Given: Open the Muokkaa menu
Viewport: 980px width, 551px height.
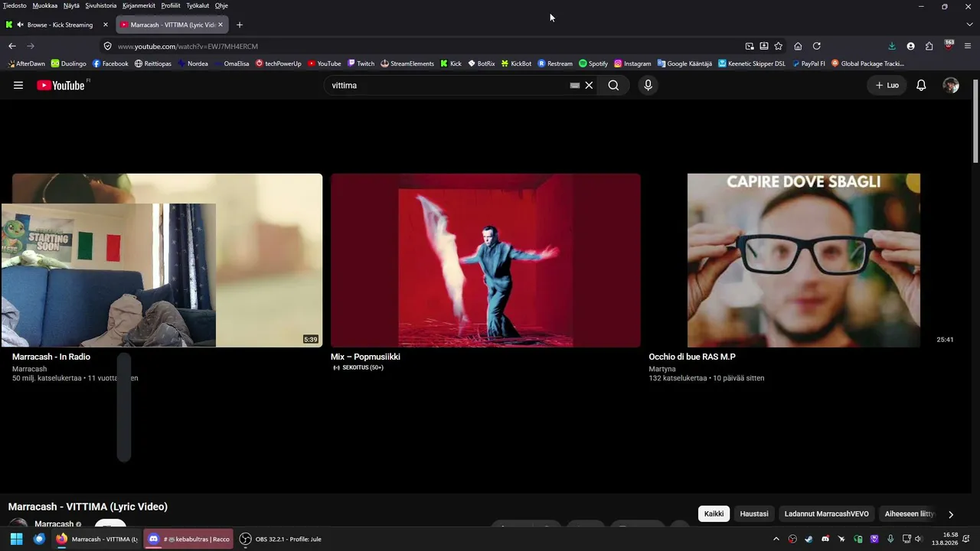Looking at the screenshot, I should [x=45, y=5].
